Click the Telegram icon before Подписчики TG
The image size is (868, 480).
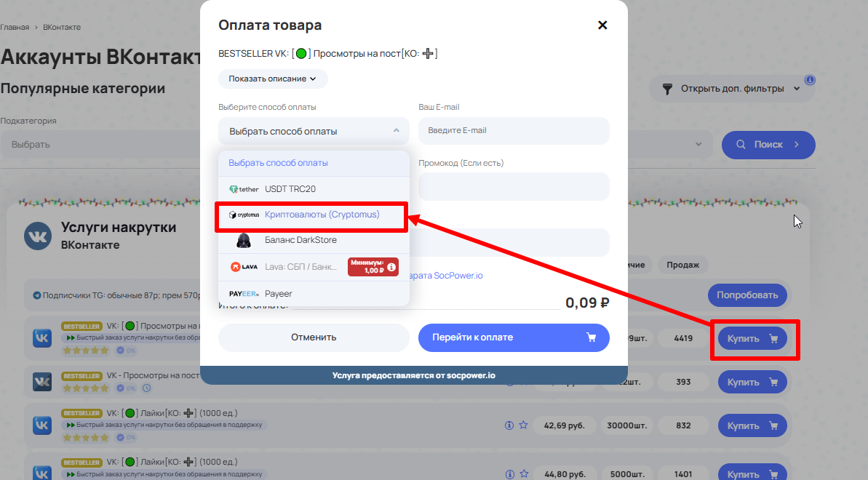[36, 296]
